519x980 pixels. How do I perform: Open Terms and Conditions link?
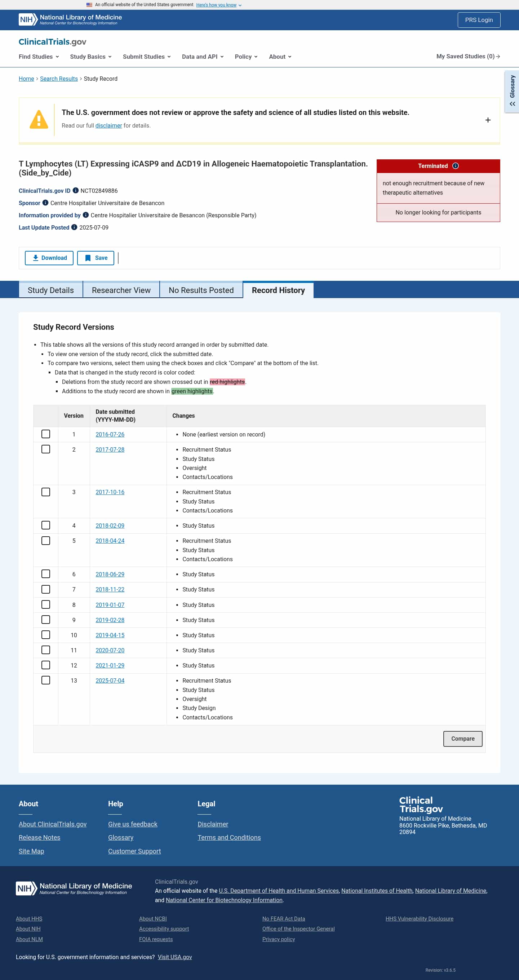tap(229, 837)
